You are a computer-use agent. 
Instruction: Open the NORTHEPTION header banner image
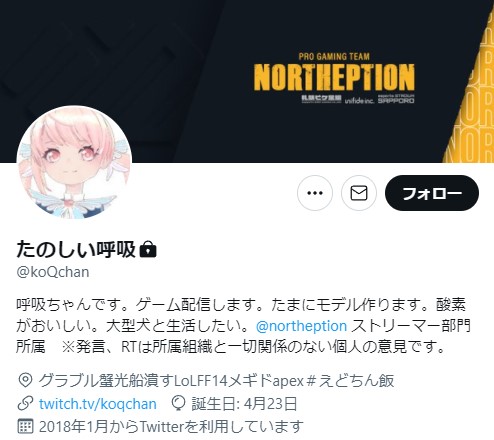pyautogui.click(x=247, y=81)
